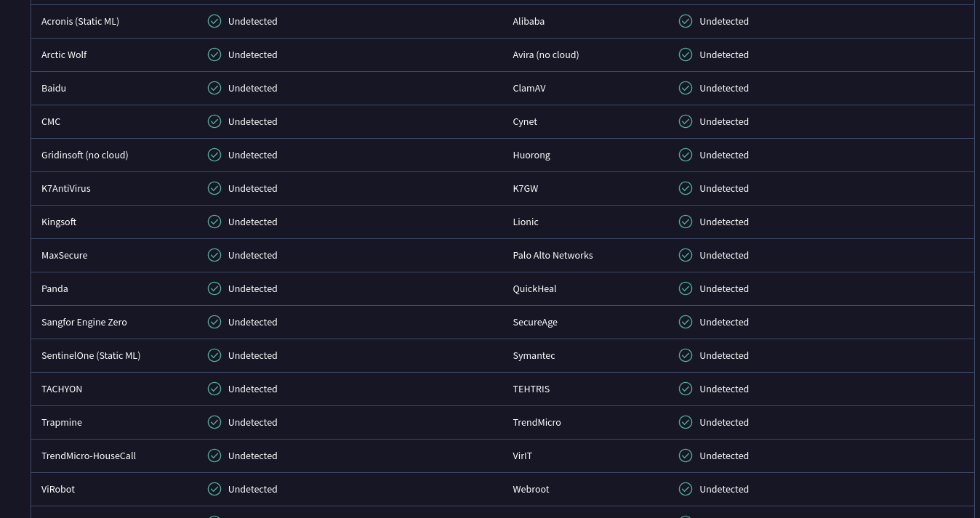Click the Undetected check icon for Alibaba
This screenshot has width=980, height=518.
click(x=686, y=21)
